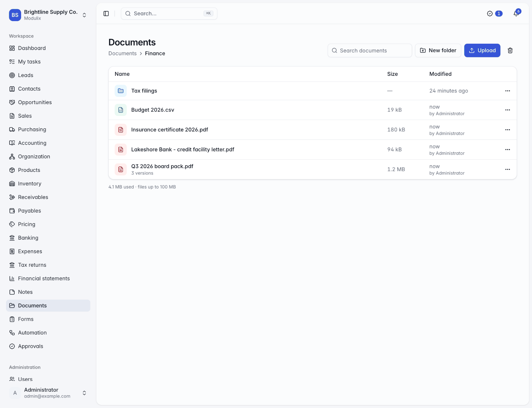Expand the Brightline Supply Co. workspace switcher
The height and width of the screenshot is (408, 532).
(x=84, y=15)
